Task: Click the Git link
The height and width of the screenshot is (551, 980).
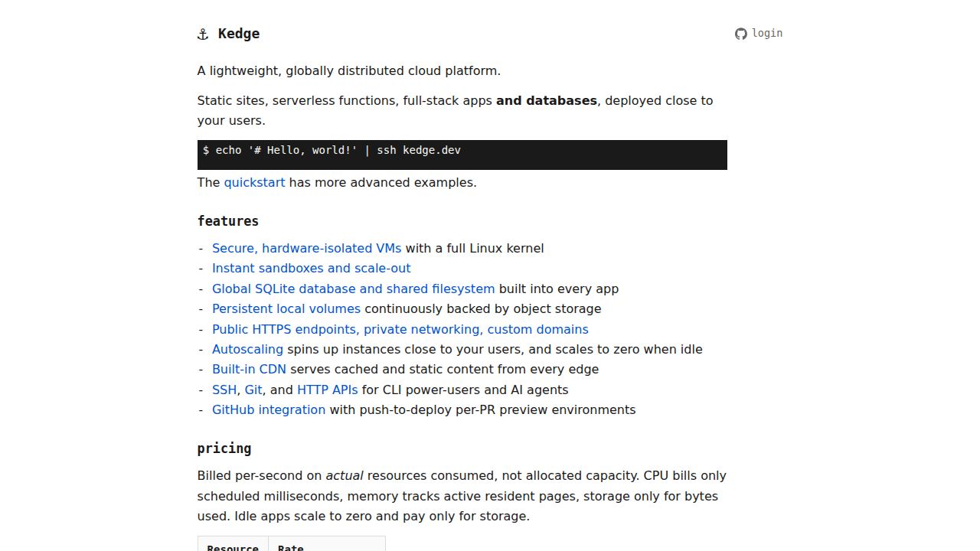Action: click(253, 390)
